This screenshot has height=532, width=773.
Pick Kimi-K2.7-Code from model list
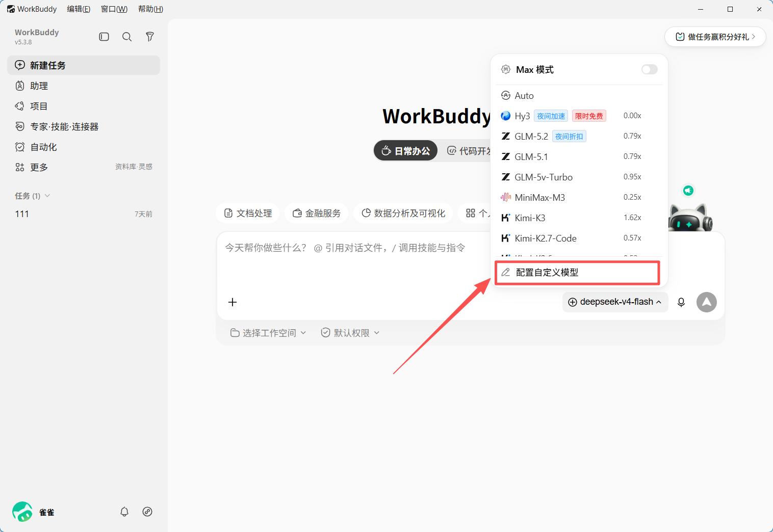coord(579,238)
